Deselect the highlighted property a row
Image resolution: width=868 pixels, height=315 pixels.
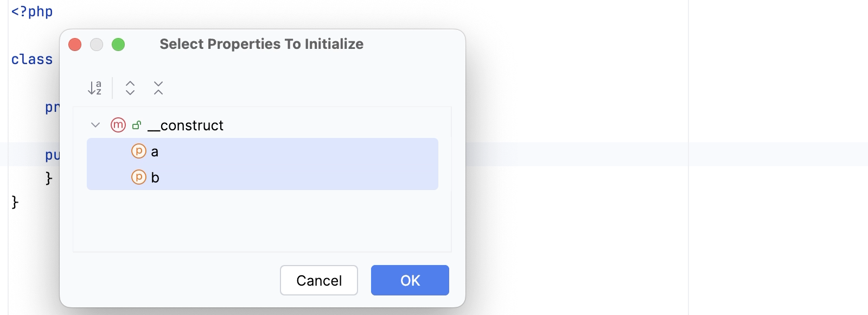tap(154, 152)
